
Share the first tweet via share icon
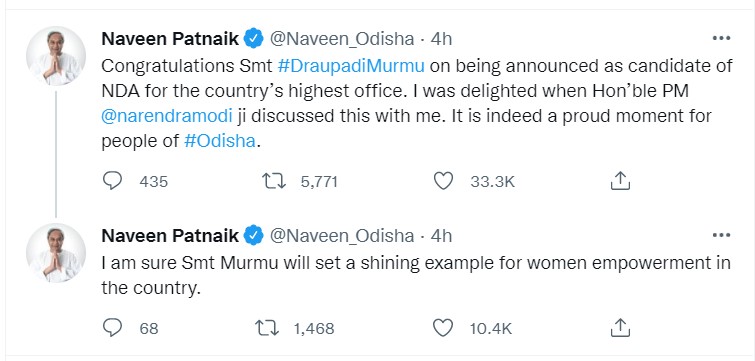[620, 181]
